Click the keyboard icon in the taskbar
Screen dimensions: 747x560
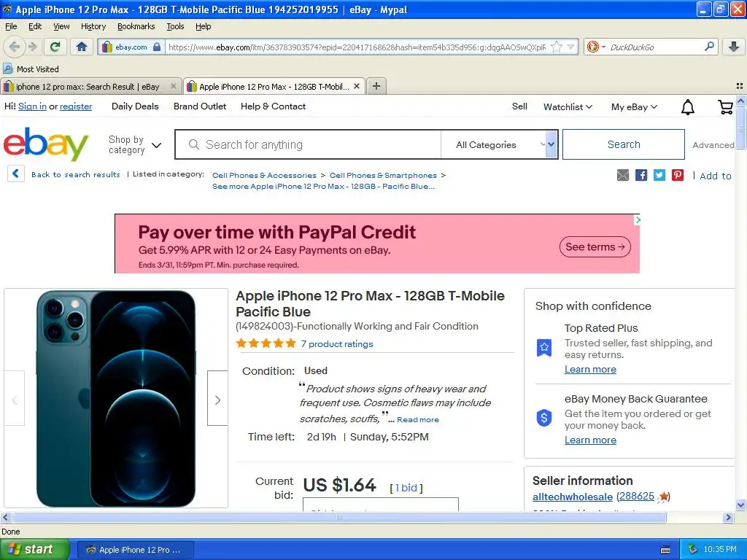pos(665,550)
